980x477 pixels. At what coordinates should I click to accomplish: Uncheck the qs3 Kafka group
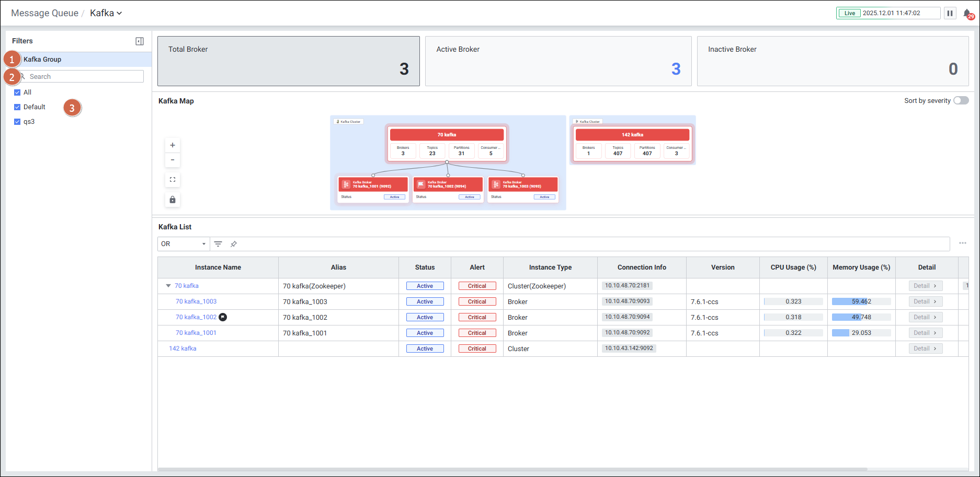coord(17,122)
